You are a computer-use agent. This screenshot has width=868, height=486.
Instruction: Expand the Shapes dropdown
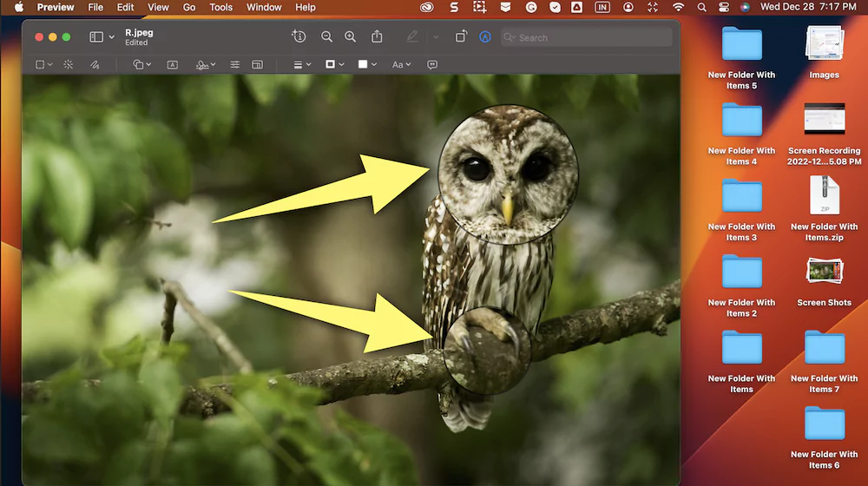pos(142,65)
